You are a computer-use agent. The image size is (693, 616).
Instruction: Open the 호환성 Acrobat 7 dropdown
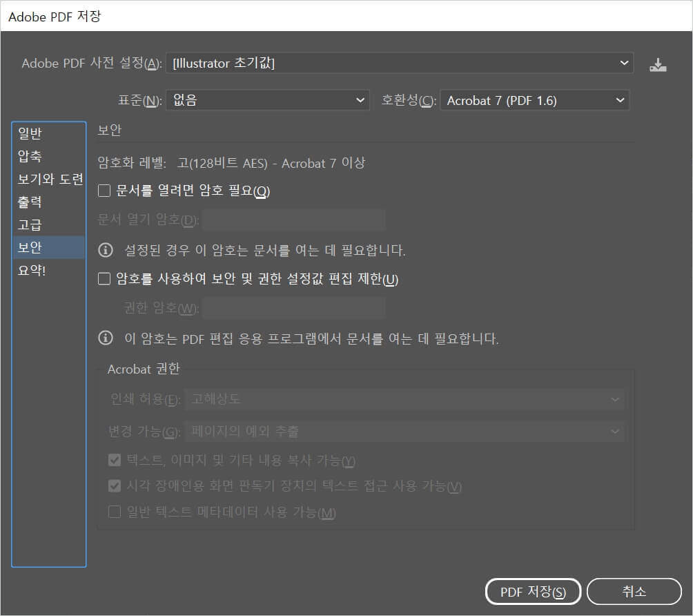click(x=535, y=100)
